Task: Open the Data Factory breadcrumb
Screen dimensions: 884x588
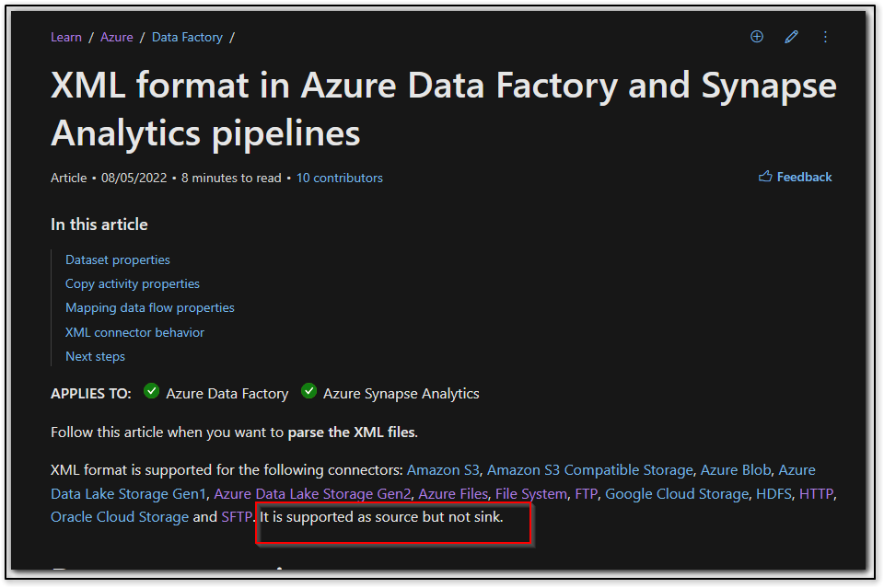Action: pyautogui.click(x=187, y=37)
